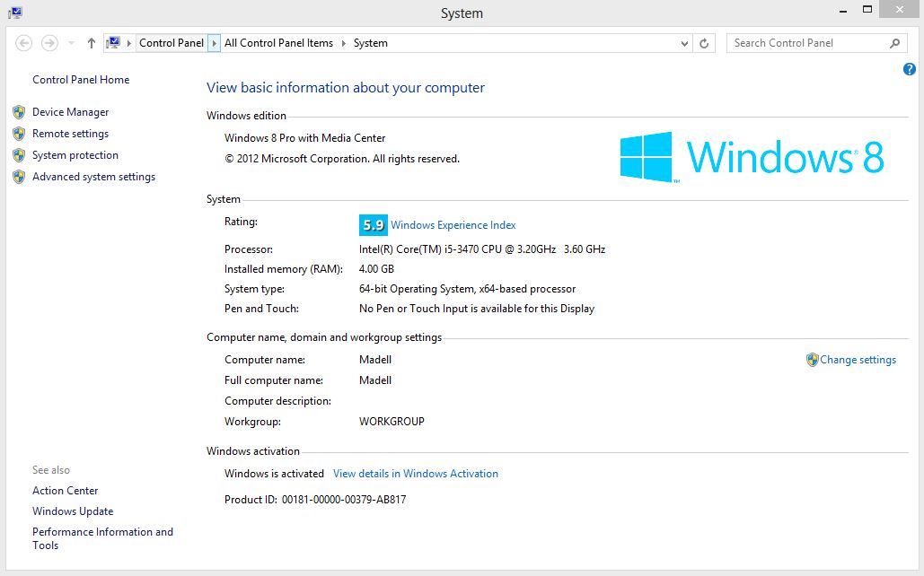Click Change settings for computer name
The image size is (924, 576).
pos(857,360)
